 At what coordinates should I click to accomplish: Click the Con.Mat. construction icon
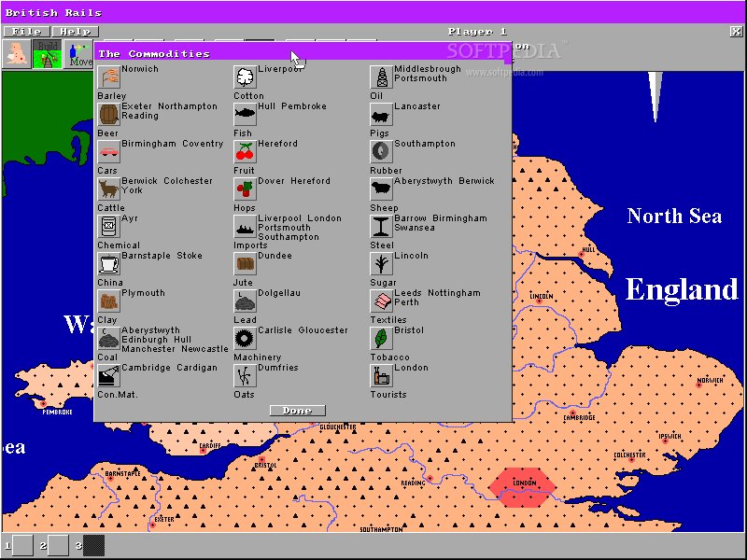point(108,376)
